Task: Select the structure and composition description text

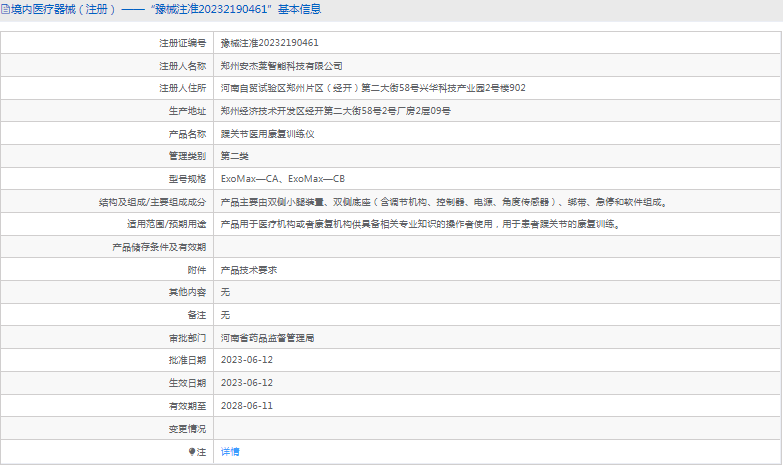Action: pos(444,202)
